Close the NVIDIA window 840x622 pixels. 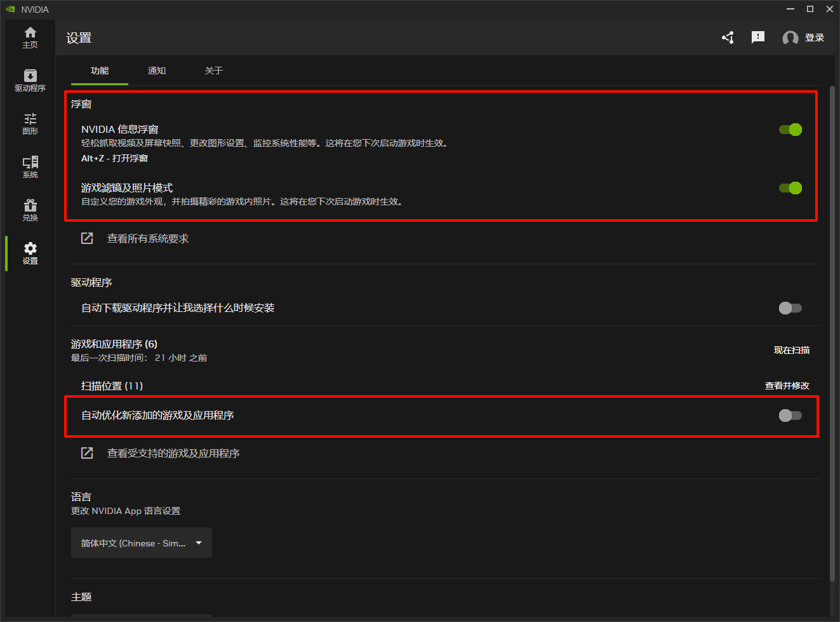click(x=830, y=9)
